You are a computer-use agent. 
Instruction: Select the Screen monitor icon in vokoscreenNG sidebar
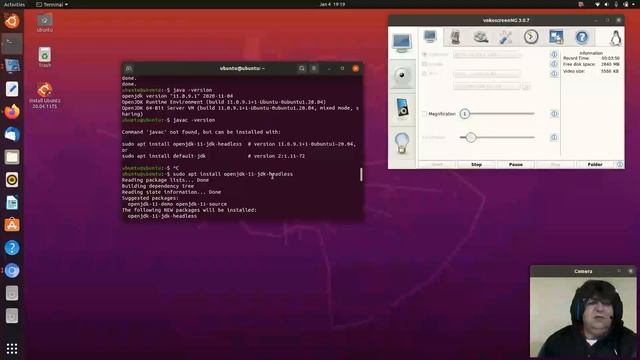click(x=402, y=43)
